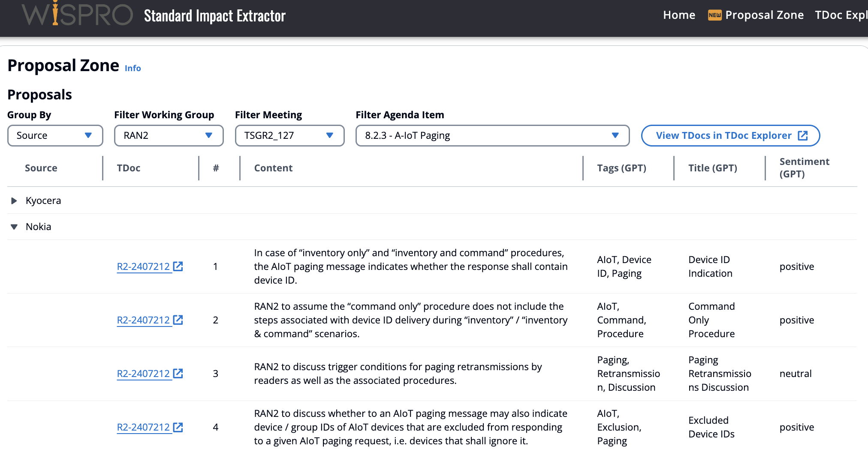Open the Info link beside Proposal Zone
868x449 pixels.
(133, 68)
